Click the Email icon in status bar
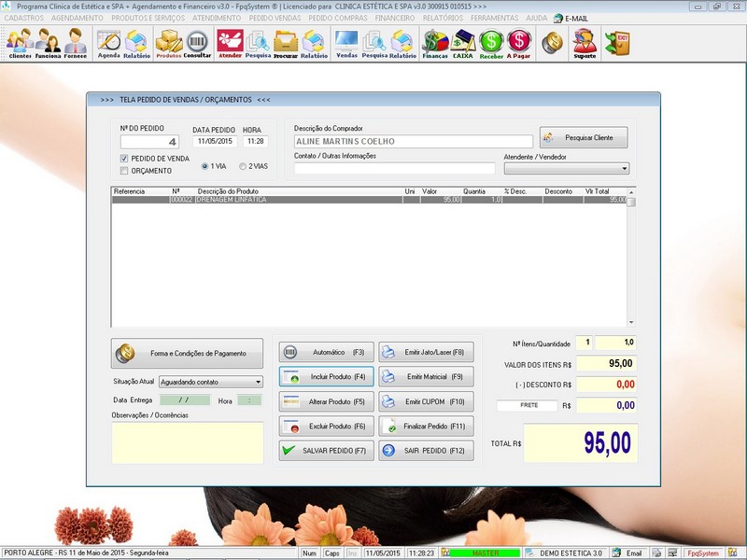This screenshot has height=560, width=747. coord(627,553)
